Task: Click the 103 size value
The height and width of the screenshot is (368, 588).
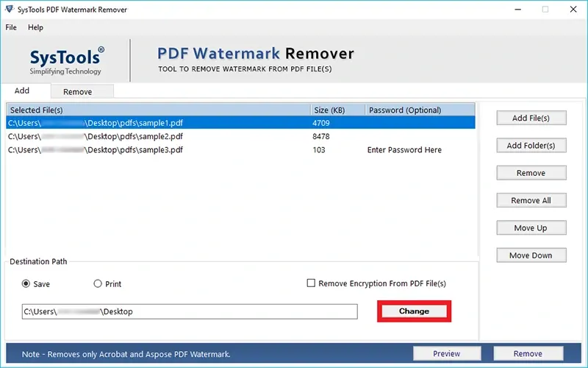Action: (319, 150)
